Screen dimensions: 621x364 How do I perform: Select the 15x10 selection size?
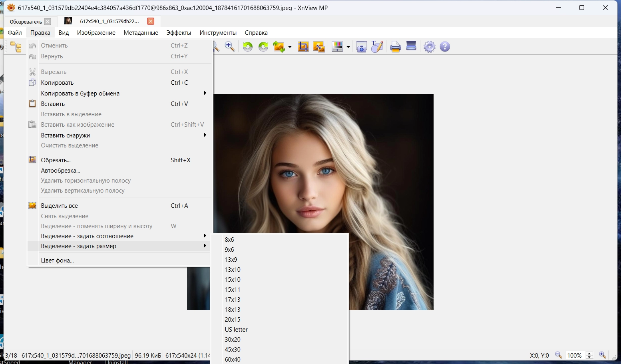[x=233, y=280]
